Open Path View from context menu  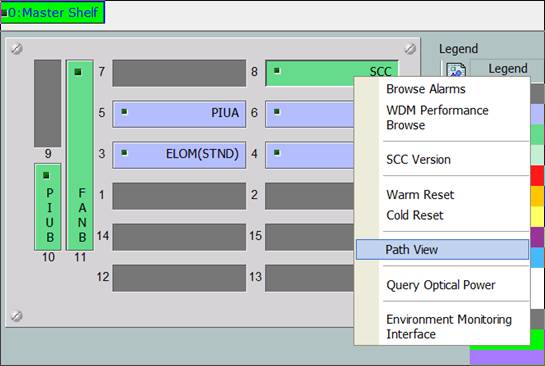click(442, 249)
